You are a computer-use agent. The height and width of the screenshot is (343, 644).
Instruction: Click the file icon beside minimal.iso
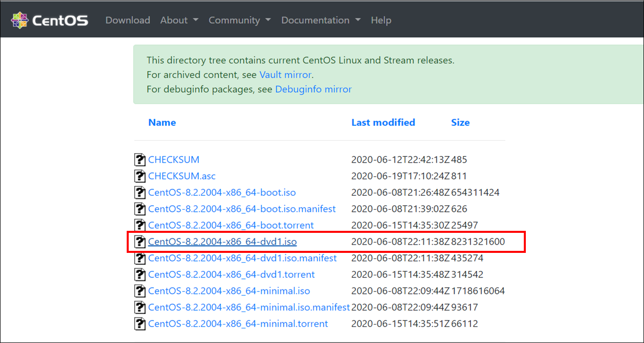pyautogui.click(x=140, y=291)
